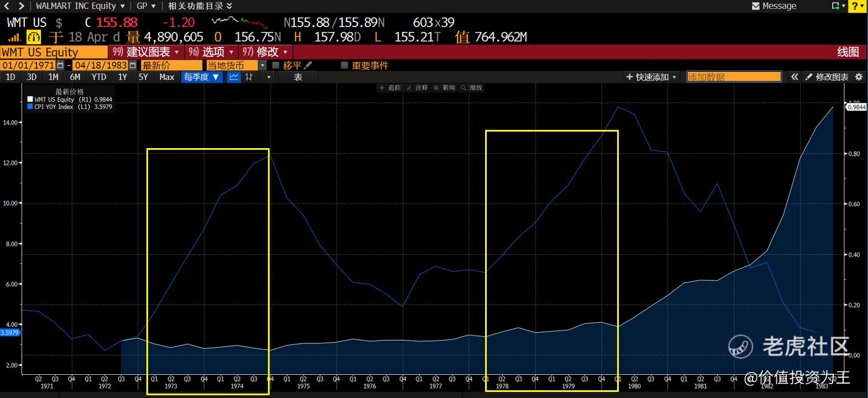This screenshot has width=868, height=398.
Task: Open the 当地货币 currency dropdown arrow
Action: [x=262, y=65]
